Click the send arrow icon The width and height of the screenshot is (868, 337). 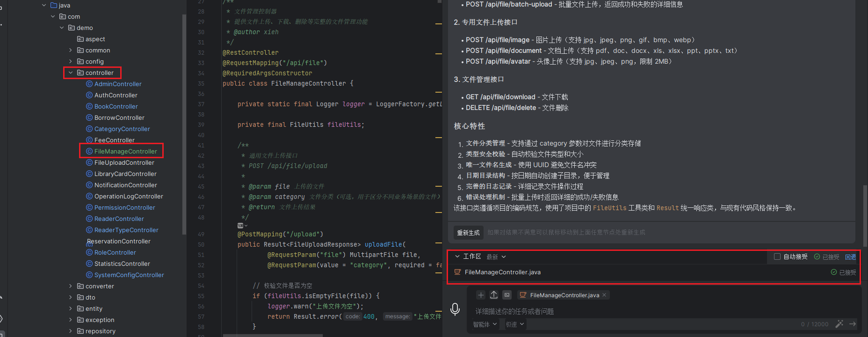coord(853,324)
